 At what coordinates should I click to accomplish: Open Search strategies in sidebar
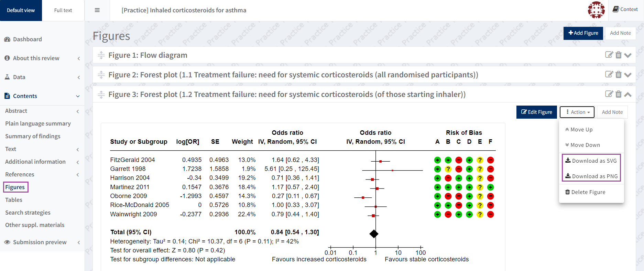pos(28,213)
